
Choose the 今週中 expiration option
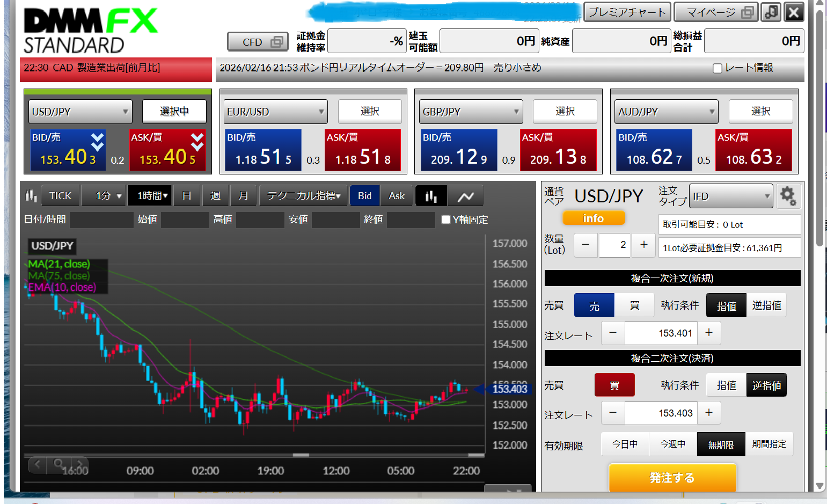(x=672, y=444)
